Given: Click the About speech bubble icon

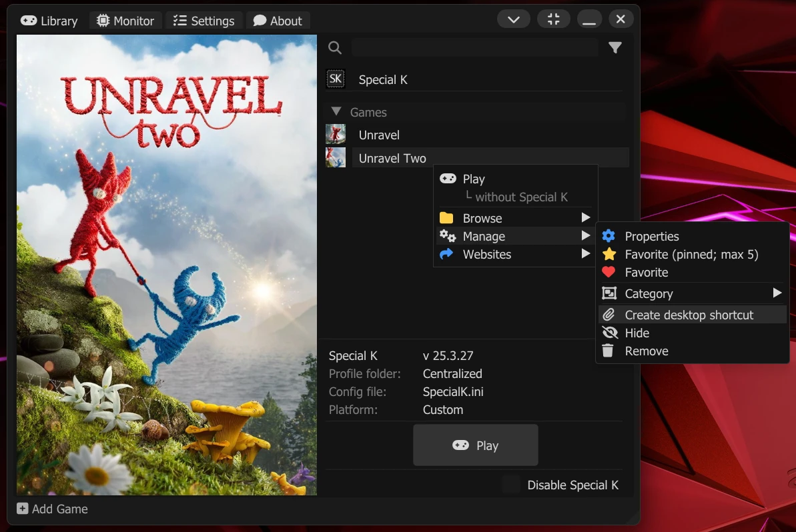Looking at the screenshot, I should pos(260,21).
